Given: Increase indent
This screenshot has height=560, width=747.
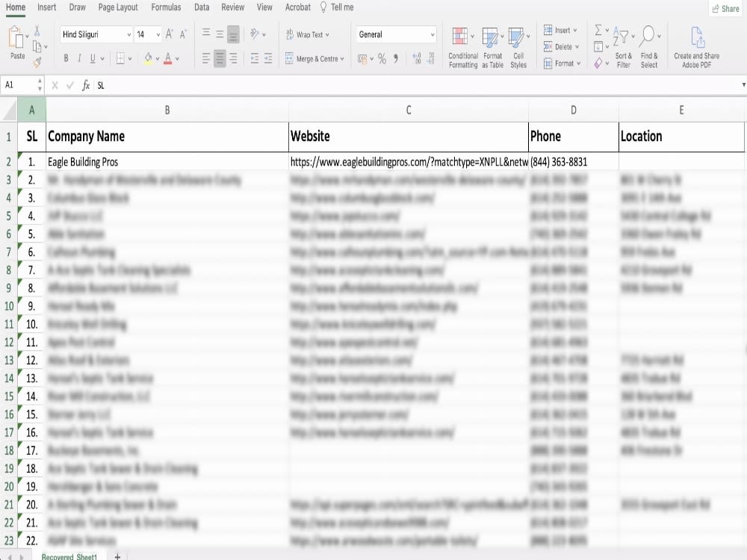Looking at the screenshot, I should pyautogui.click(x=268, y=58).
